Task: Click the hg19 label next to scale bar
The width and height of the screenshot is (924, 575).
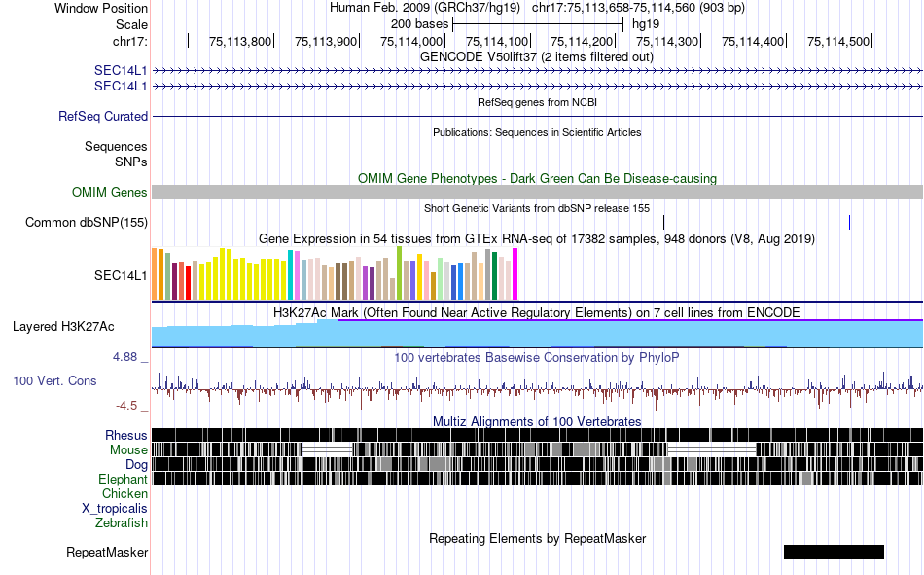Action: (645, 24)
